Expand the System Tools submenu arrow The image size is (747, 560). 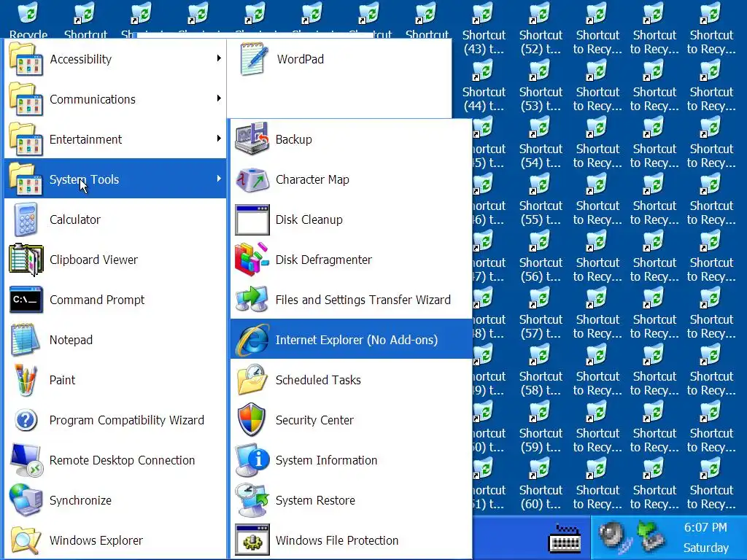pyautogui.click(x=219, y=179)
